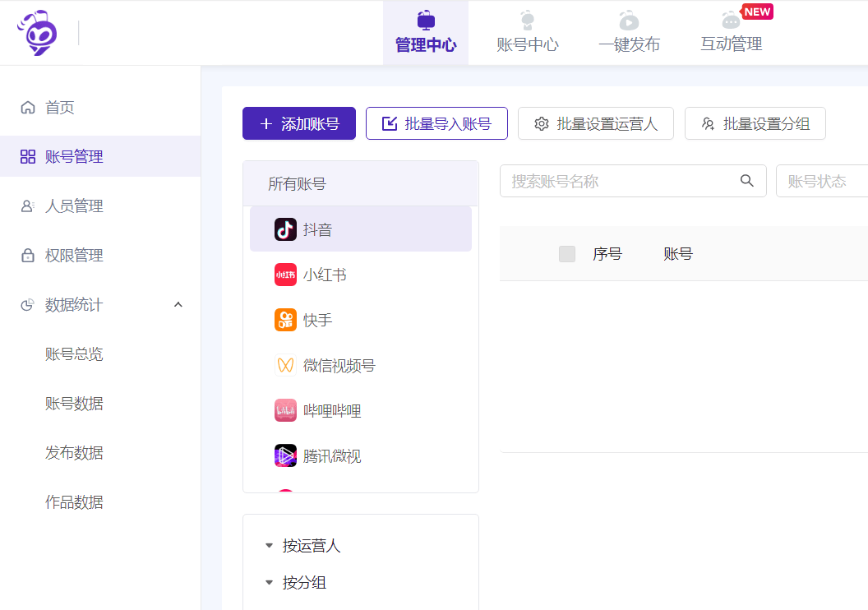Screen dimensions: 868x610
Task: Click the 互动管理 chat bubble icon
Action: [731, 21]
